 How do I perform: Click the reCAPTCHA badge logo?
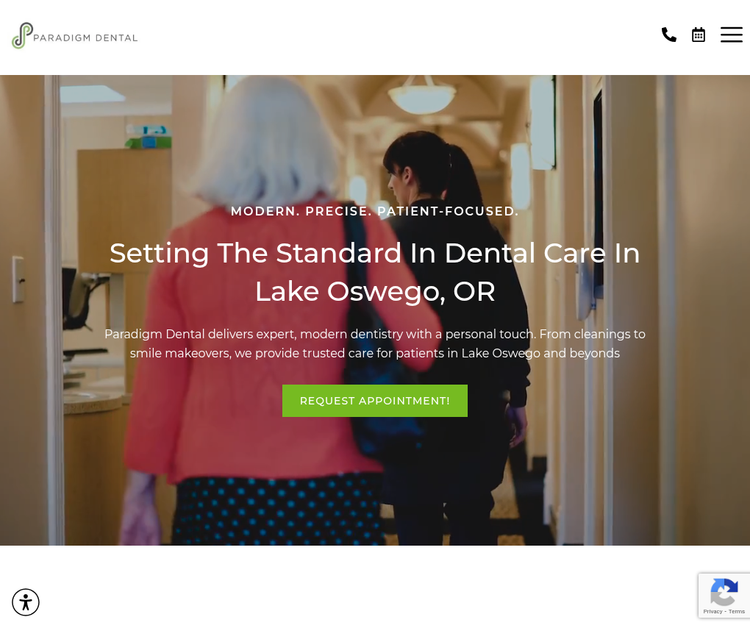724,592
